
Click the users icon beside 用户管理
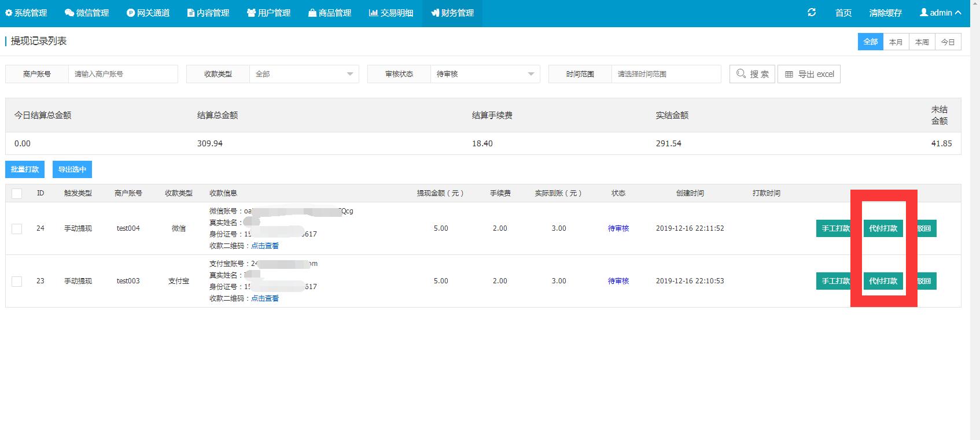point(251,13)
